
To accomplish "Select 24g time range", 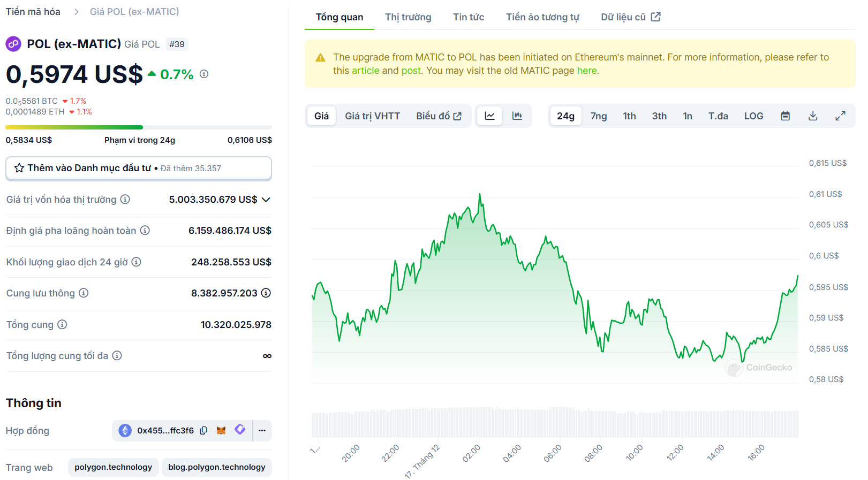I will tap(565, 116).
